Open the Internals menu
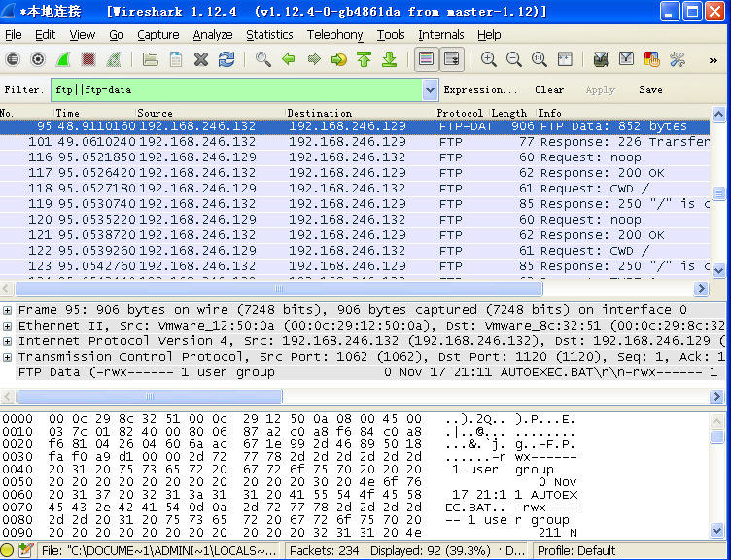The width and height of the screenshot is (731, 560). pyautogui.click(x=441, y=35)
